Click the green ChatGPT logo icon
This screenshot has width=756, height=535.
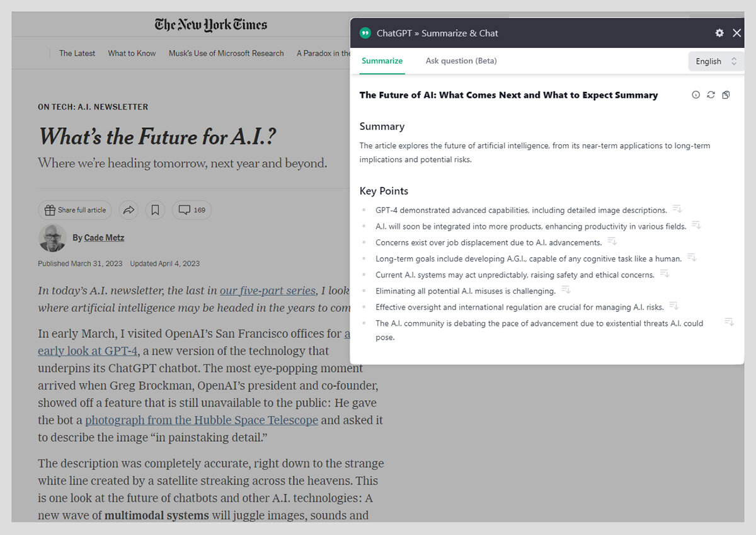point(365,33)
